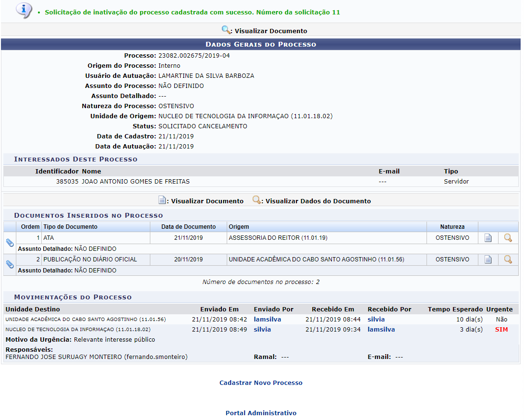Click status SOLICITADO CANCELAMENTO text
Viewport: 524px width, 420px height.
click(203, 126)
